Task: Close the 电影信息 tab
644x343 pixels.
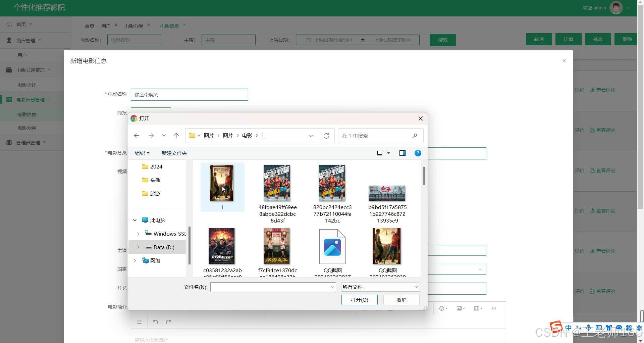Action: click(x=184, y=25)
